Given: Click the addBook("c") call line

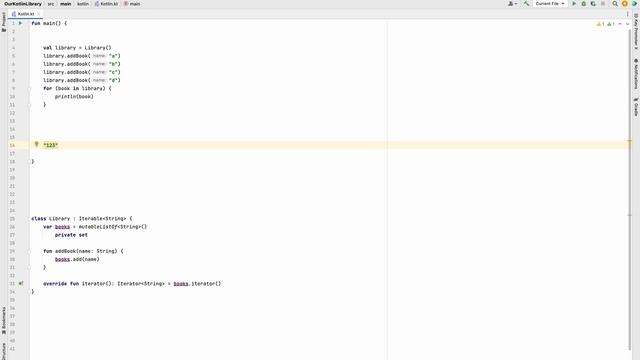Looking at the screenshot, I should (x=82, y=72).
